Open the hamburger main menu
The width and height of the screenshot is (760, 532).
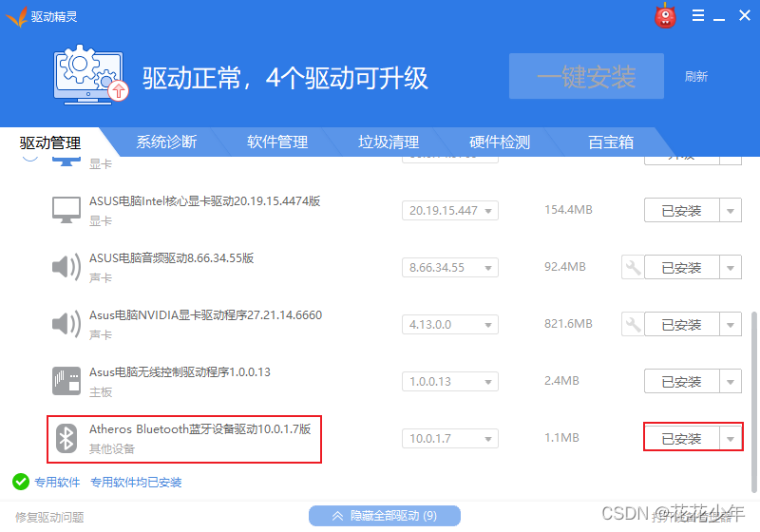coord(698,15)
